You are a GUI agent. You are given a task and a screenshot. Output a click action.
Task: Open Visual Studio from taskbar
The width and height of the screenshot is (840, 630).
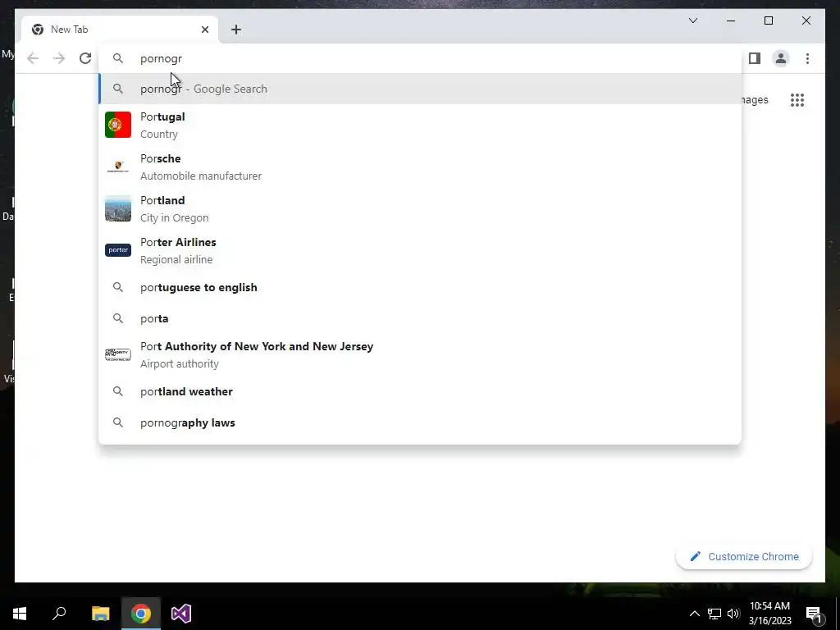181,614
